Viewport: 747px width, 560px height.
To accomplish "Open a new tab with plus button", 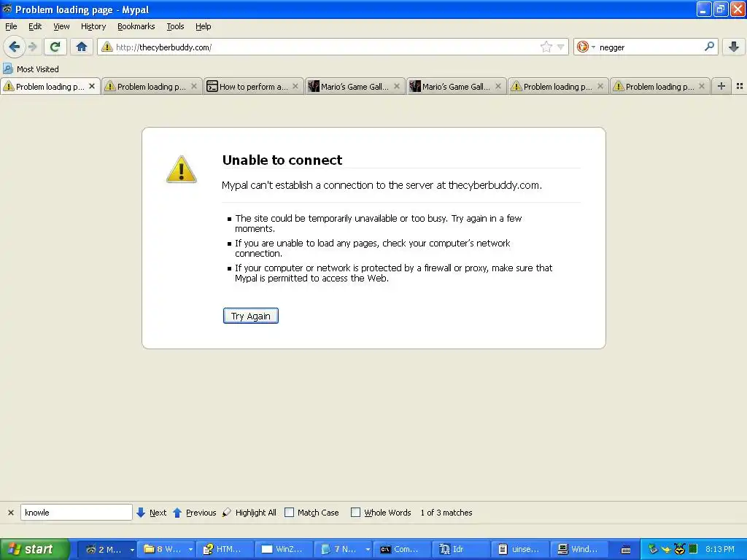I will (x=721, y=86).
